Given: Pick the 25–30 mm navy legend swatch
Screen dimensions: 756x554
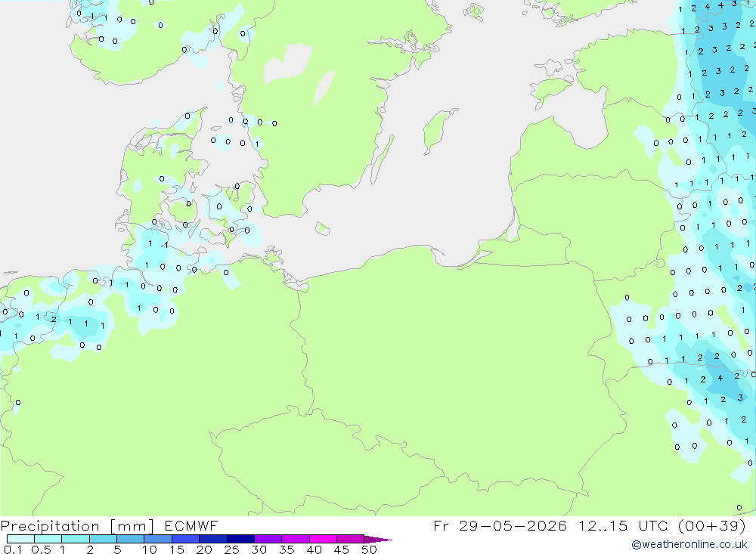Looking at the screenshot, I should pyautogui.click(x=240, y=539).
